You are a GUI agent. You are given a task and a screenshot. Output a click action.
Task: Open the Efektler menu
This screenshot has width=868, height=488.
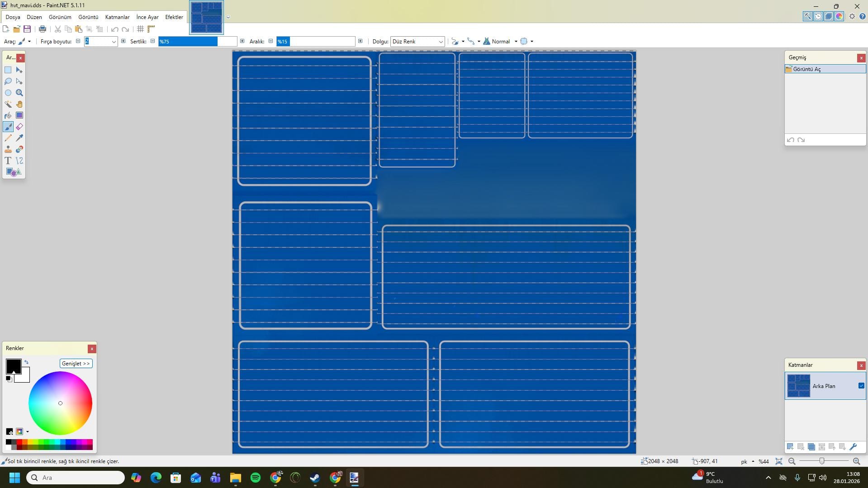tap(174, 17)
